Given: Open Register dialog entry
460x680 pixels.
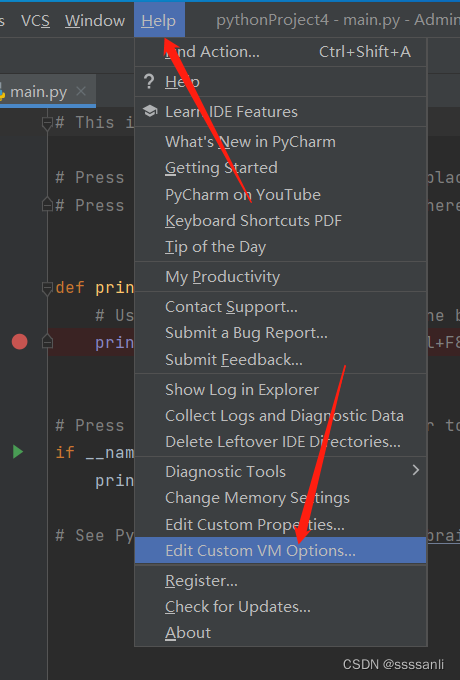Looking at the screenshot, I should (x=281, y=581).
